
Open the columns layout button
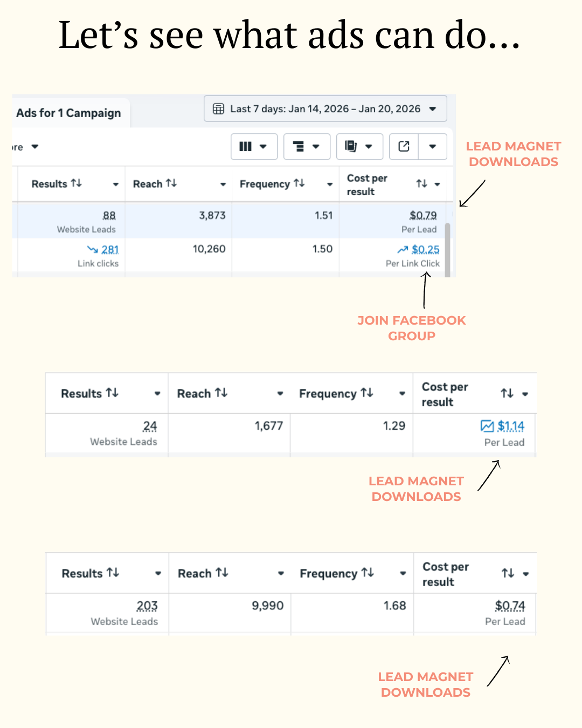[x=253, y=147]
